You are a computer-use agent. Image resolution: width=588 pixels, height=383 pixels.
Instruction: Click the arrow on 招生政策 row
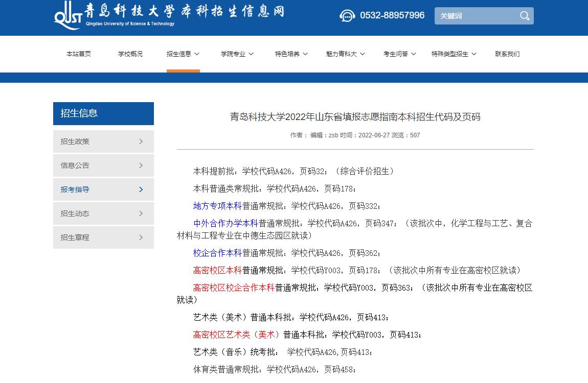point(141,141)
